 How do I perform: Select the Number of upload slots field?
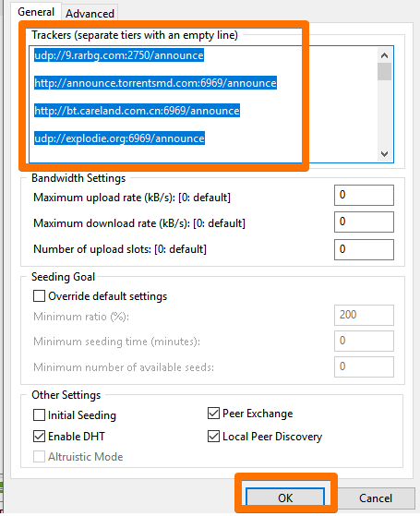[x=364, y=249]
